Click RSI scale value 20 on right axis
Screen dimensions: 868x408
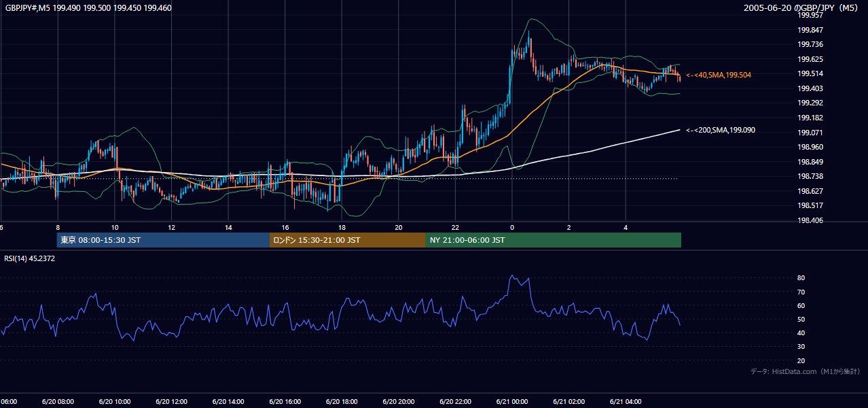801,361
